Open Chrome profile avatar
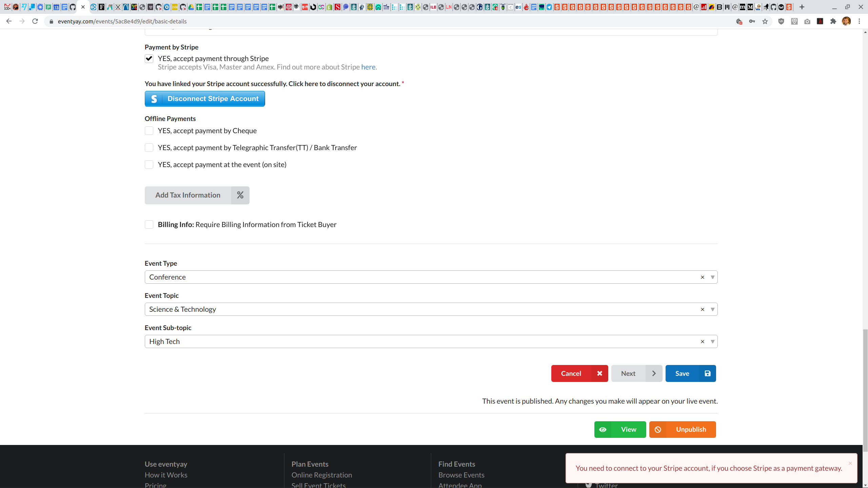 click(x=846, y=21)
